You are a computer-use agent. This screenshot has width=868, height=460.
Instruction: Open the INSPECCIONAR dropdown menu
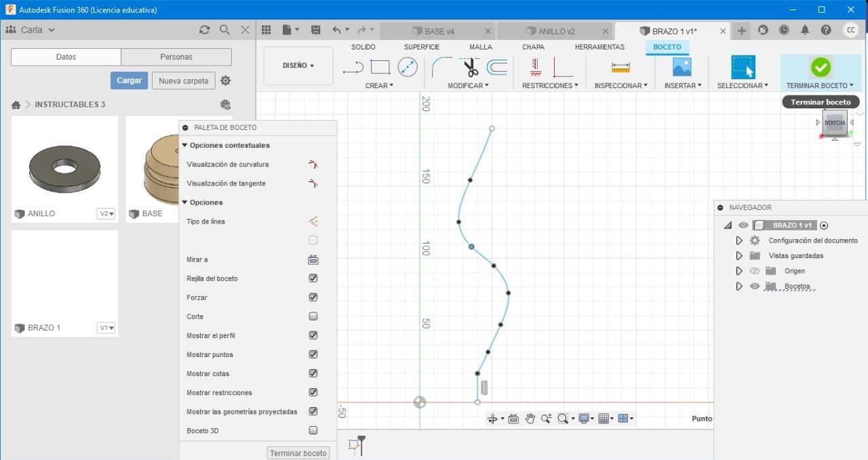620,85
